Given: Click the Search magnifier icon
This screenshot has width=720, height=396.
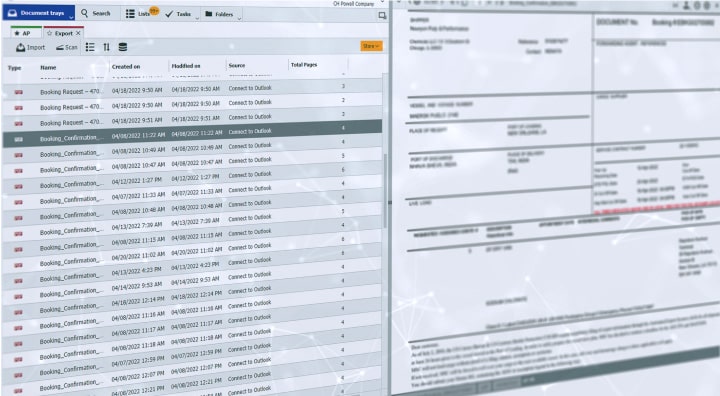Looking at the screenshot, I should click(84, 13).
